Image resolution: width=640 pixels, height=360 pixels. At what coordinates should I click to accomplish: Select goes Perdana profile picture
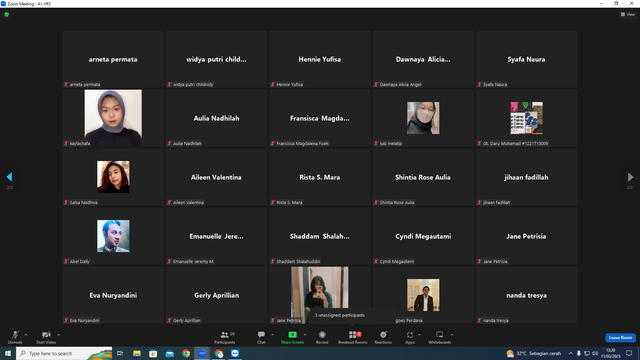[x=423, y=295]
